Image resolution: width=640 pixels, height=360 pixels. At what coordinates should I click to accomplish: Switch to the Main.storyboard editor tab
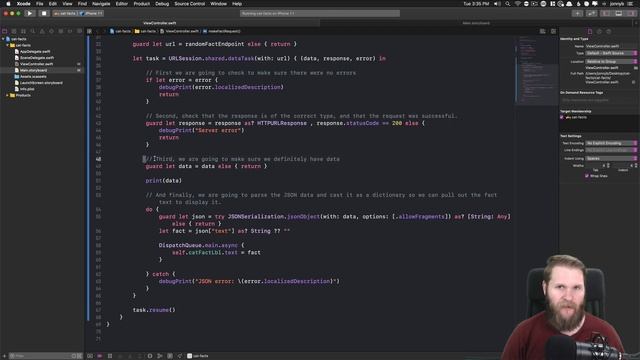point(476,23)
